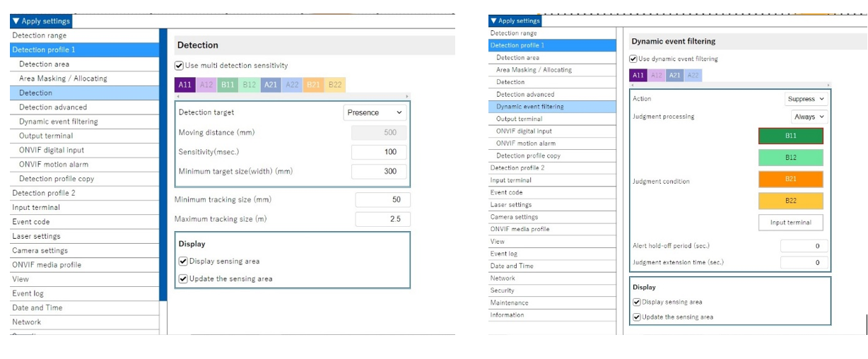Select the A11 tab on Detection page
The image size is (868, 359).
[185, 85]
